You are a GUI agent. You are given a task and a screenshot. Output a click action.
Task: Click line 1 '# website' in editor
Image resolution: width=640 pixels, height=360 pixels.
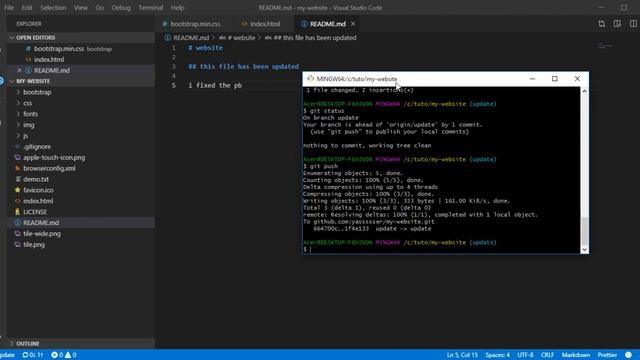click(x=206, y=48)
